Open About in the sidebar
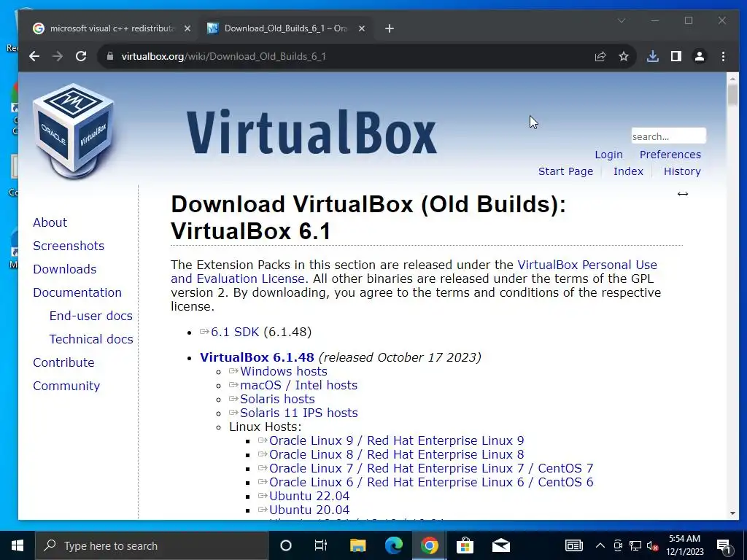This screenshot has width=747, height=560. point(50,222)
